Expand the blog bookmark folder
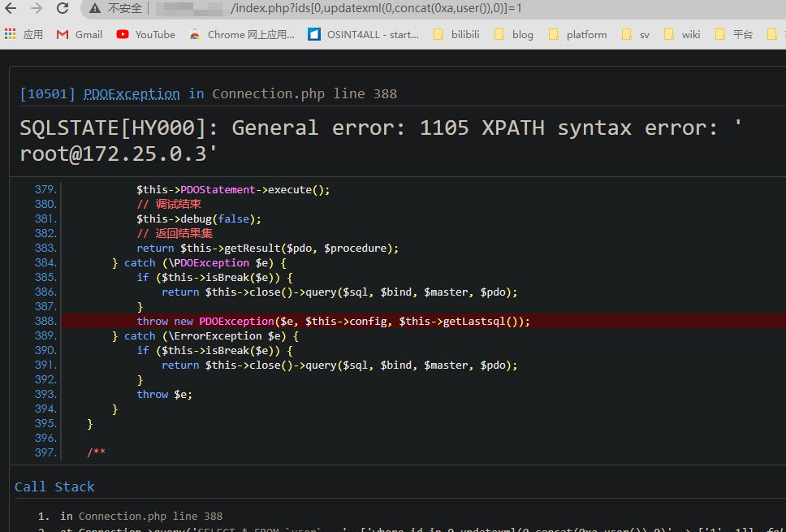Viewport: 786px width, 532px height. 514,34
